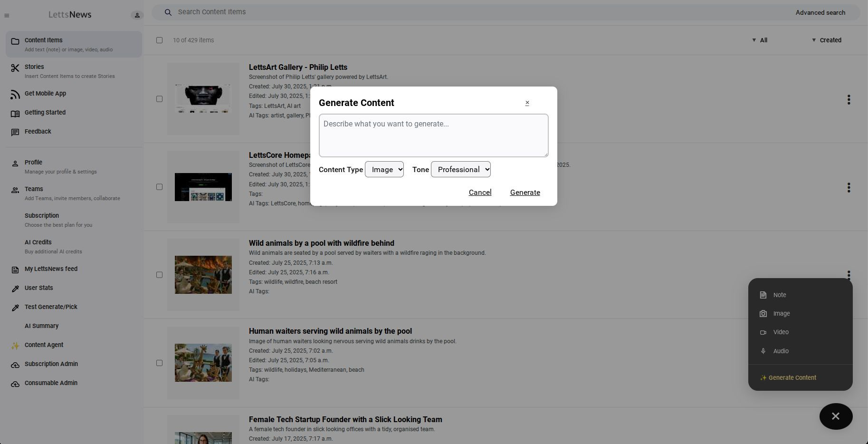Viewport: 868px width, 444px height.
Task: Open Wild animals by a pool title
Action: [322, 243]
